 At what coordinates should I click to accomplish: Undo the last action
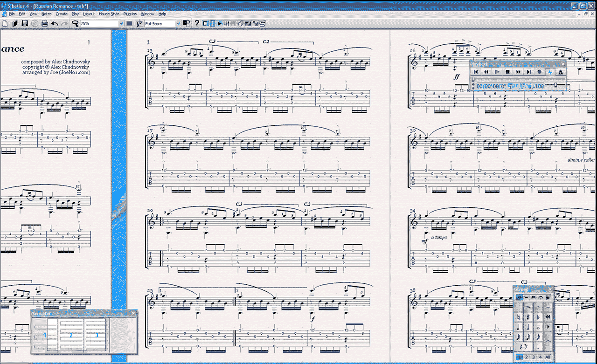pyautogui.click(x=55, y=23)
